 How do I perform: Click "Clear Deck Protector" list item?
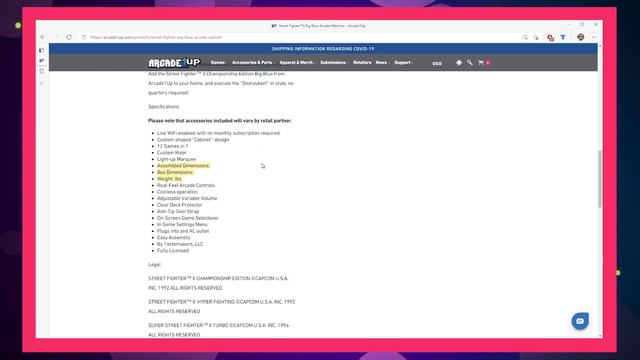[180, 205]
